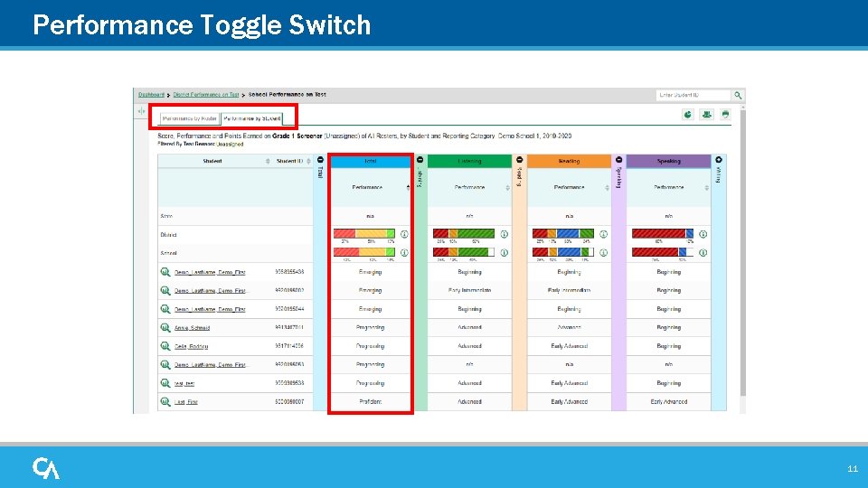Sort Total Performance column using arrows
Image resolution: width=868 pixels, height=488 pixels.
click(408, 188)
